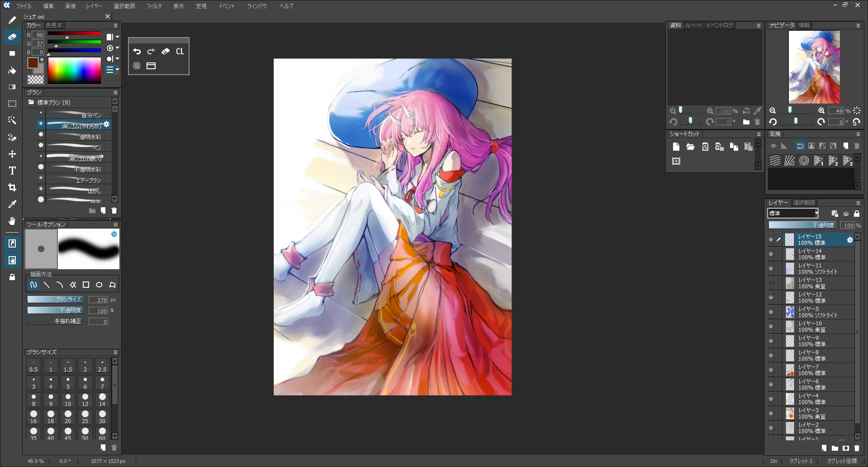Viewport: 868px width, 467px height.
Task: Toggle visibility of レイヤー10
Action: click(771, 327)
